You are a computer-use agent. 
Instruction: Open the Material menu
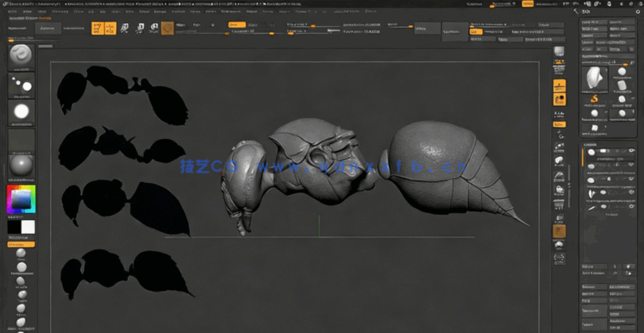click(178, 11)
